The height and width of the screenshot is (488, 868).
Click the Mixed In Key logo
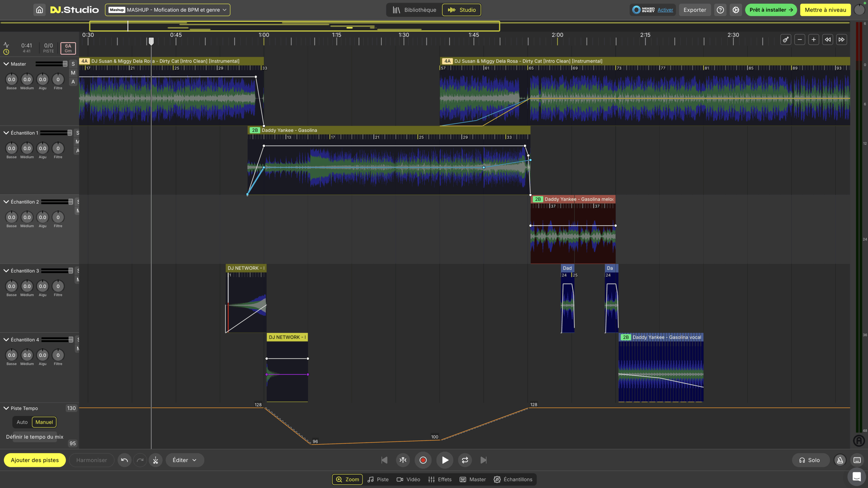pyautogui.click(x=643, y=10)
